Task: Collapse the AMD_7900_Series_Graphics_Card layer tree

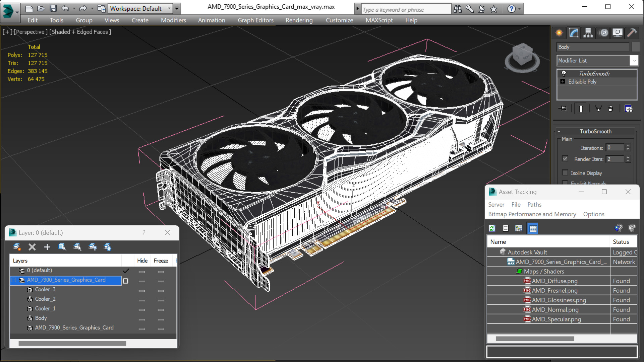Action: (14, 280)
